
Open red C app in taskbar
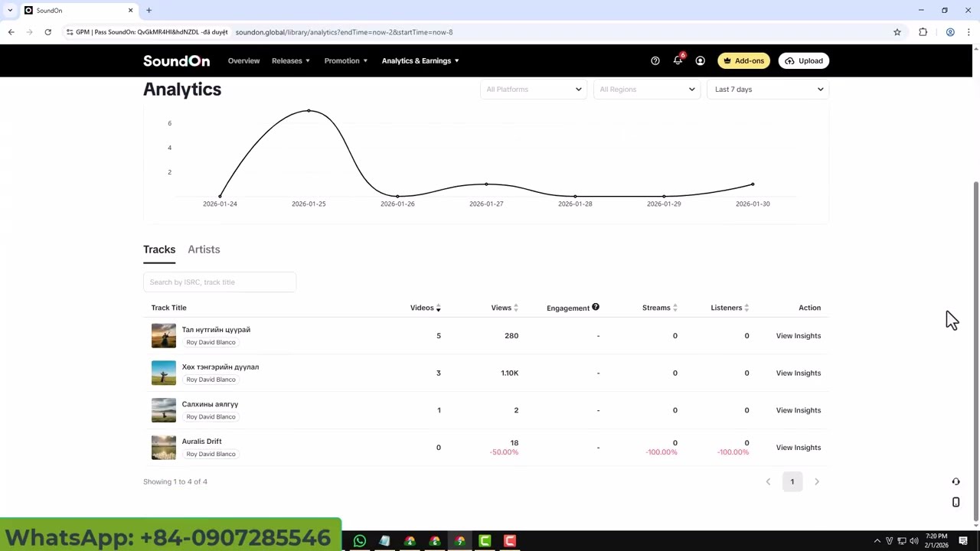click(x=510, y=541)
